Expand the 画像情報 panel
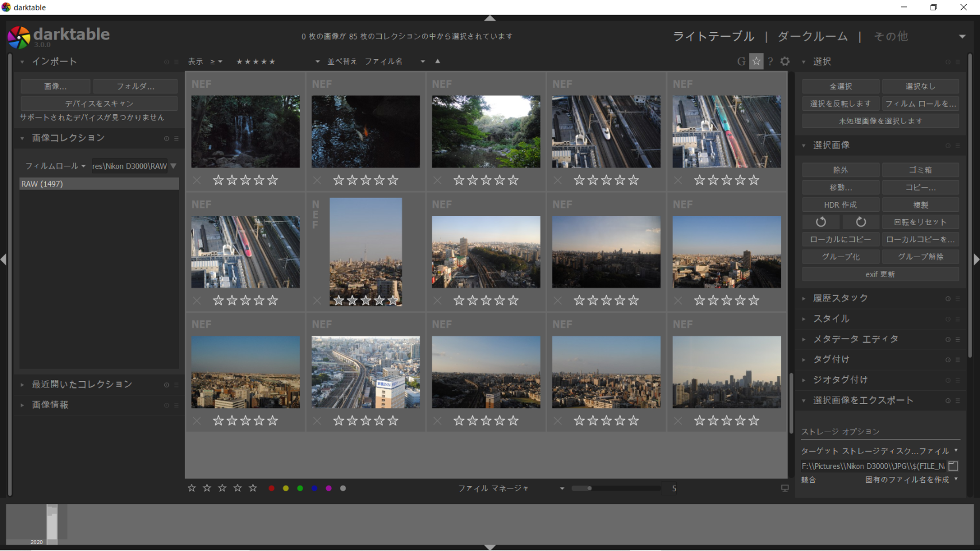 pyautogui.click(x=50, y=405)
